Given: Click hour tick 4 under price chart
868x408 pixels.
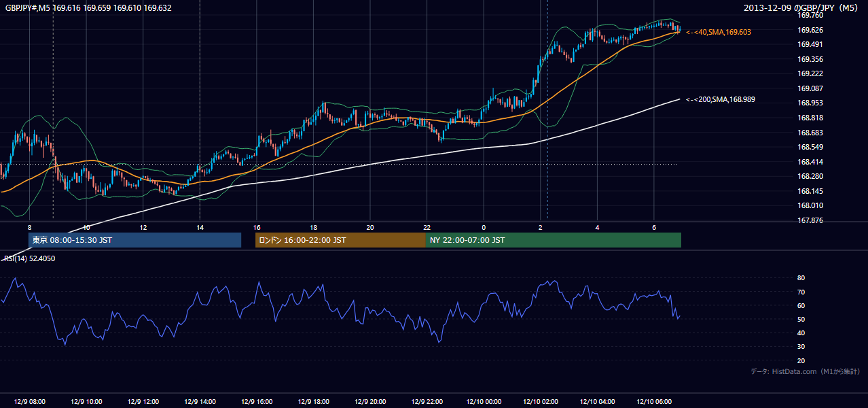Looking at the screenshot, I should pyautogui.click(x=597, y=227).
